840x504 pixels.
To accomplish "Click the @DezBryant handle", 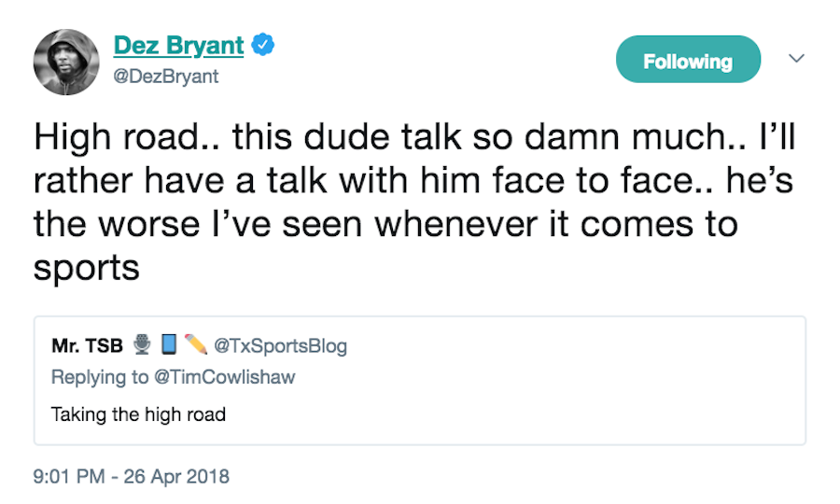I will 166,77.
